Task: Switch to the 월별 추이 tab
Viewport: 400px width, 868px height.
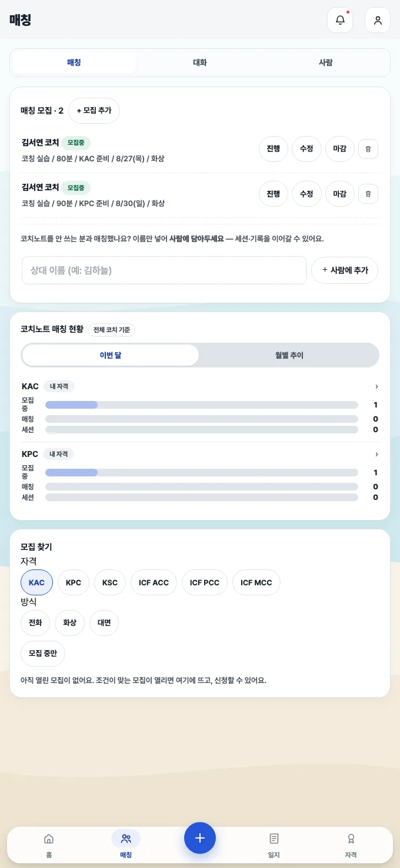Action: pos(289,355)
